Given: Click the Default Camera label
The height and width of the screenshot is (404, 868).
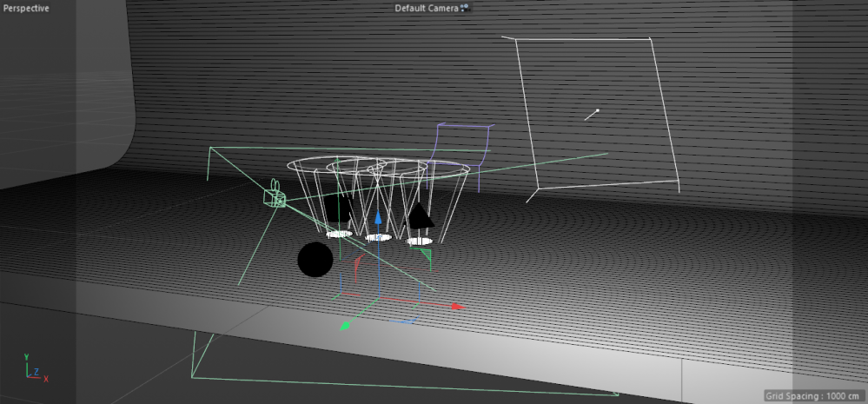Looking at the screenshot, I should click(x=427, y=9).
